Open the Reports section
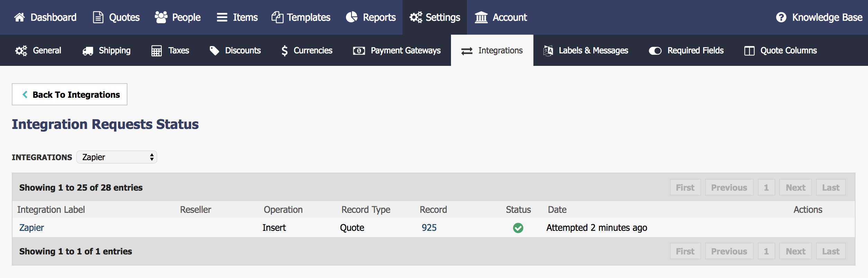This screenshot has width=868, height=278. (371, 17)
